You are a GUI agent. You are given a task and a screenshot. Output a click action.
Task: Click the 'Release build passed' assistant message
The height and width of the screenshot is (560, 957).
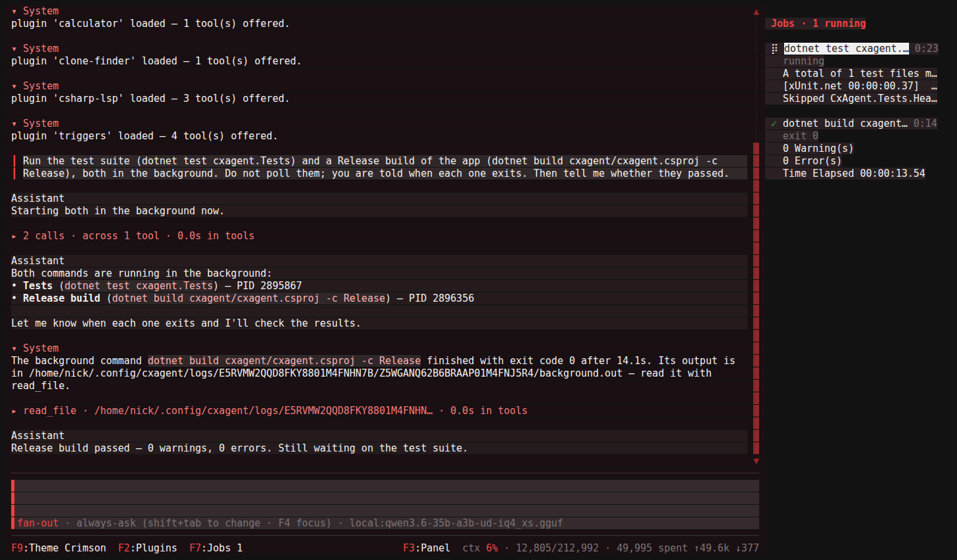239,448
